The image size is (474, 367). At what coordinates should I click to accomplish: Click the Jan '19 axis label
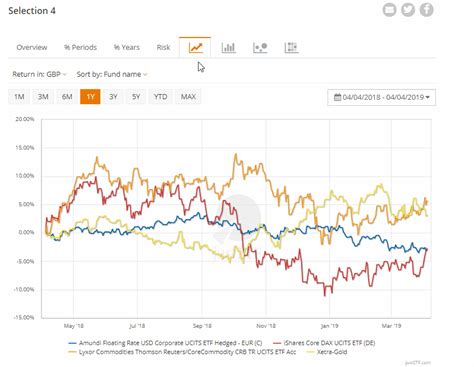point(329,326)
